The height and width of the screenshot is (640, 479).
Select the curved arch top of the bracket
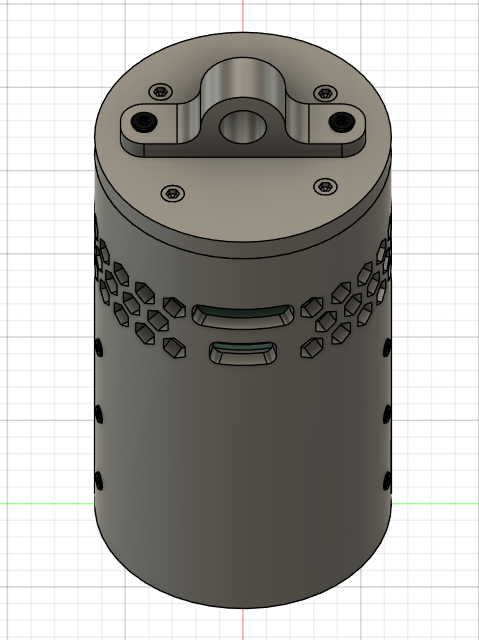pyautogui.click(x=243, y=78)
